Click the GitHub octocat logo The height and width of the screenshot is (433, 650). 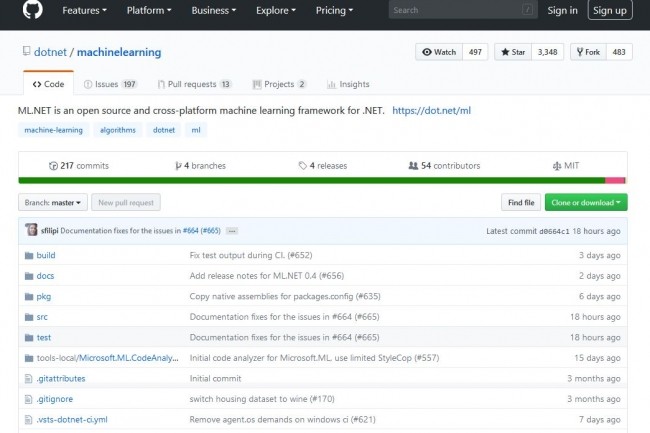tap(32, 9)
